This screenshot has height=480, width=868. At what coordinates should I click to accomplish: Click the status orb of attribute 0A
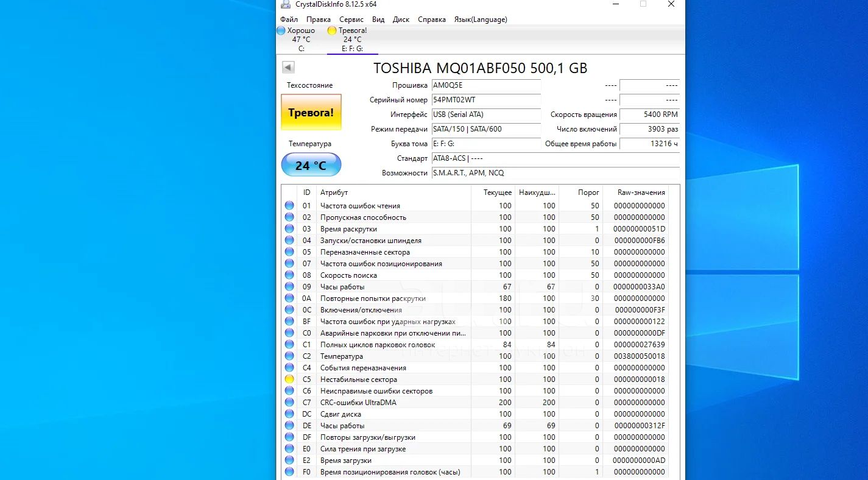coord(289,298)
